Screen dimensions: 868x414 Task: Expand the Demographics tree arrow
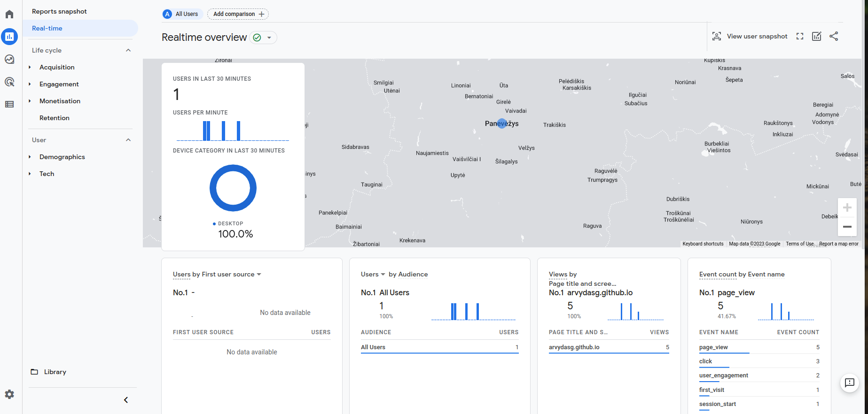[30, 157]
